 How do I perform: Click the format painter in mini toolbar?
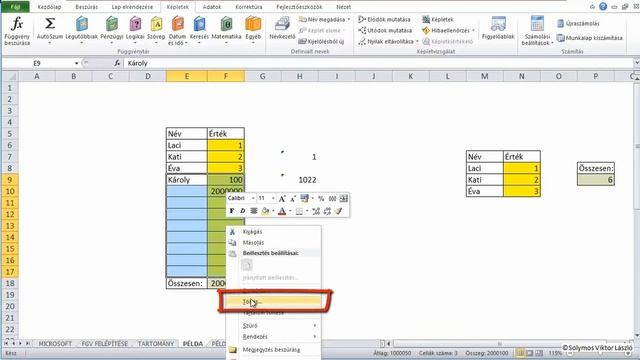point(338,211)
